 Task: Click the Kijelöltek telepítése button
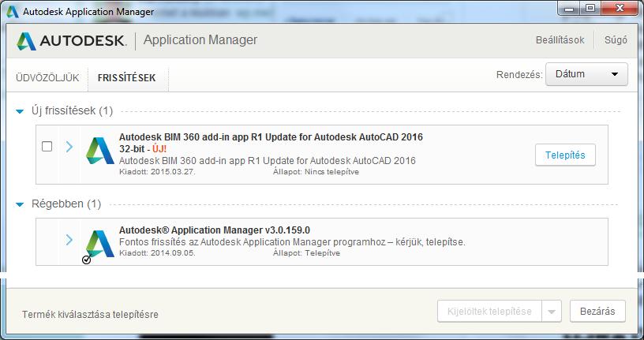pos(489,312)
